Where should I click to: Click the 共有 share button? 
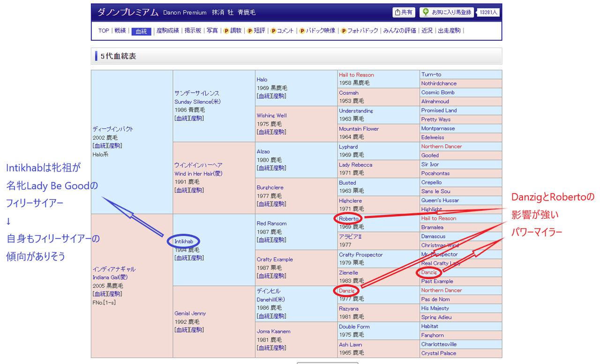click(404, 13)
